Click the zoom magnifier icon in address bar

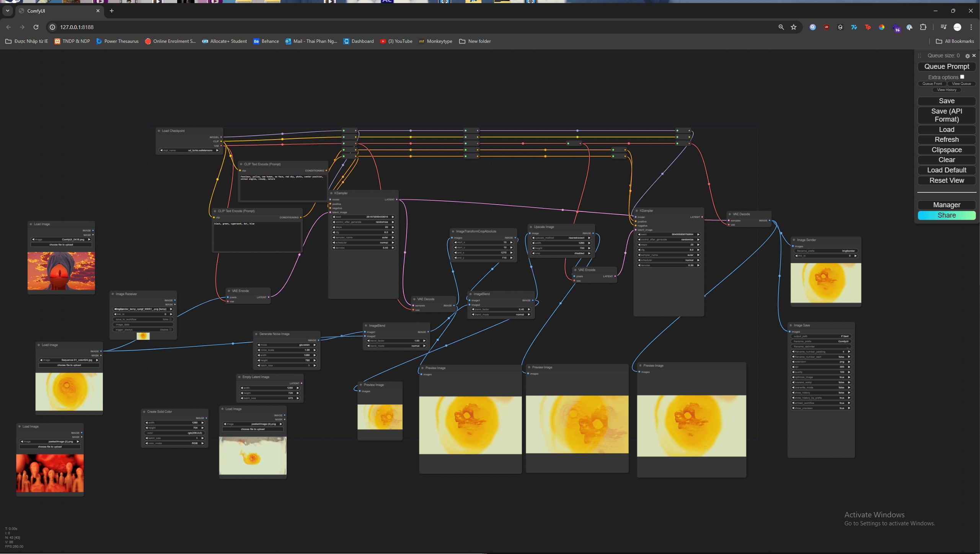(781, 27)
